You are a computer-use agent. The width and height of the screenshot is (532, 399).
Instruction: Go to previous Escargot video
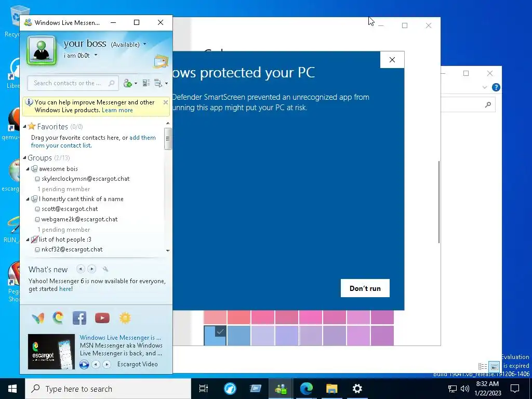[x=96, y=364]
